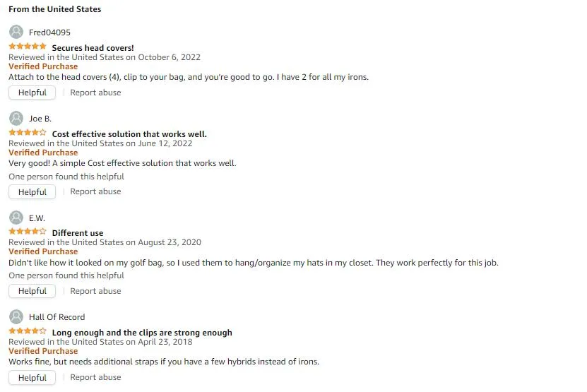
Task: Open 'Cost effective solution that works well.' title
Action: coord(129,134)
